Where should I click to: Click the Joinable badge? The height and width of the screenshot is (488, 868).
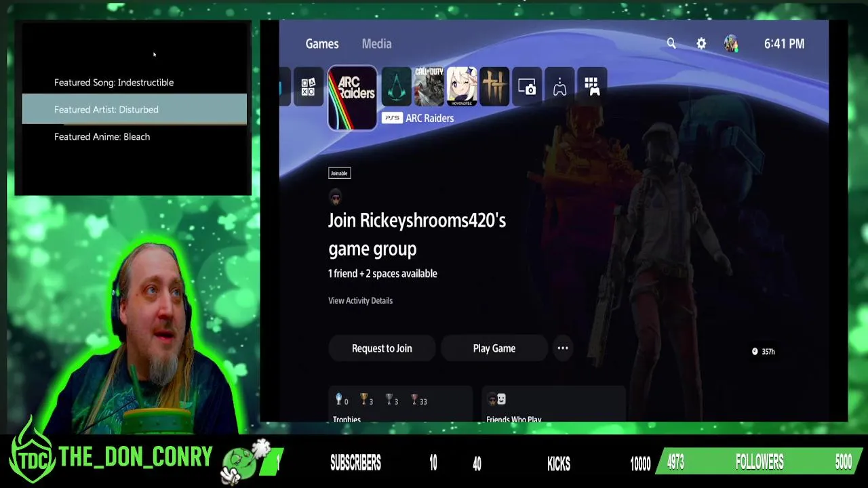tap(339, 173)
